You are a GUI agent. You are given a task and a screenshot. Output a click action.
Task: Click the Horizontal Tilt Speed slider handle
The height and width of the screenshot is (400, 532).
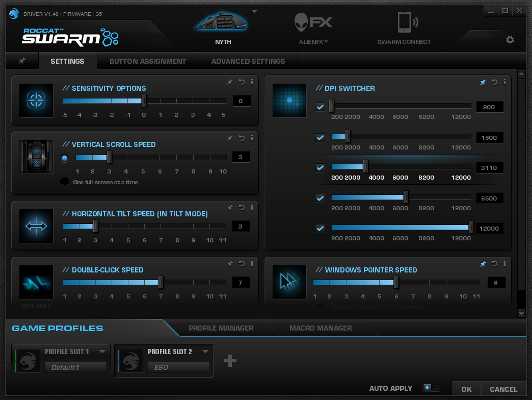tap(96, 226)
